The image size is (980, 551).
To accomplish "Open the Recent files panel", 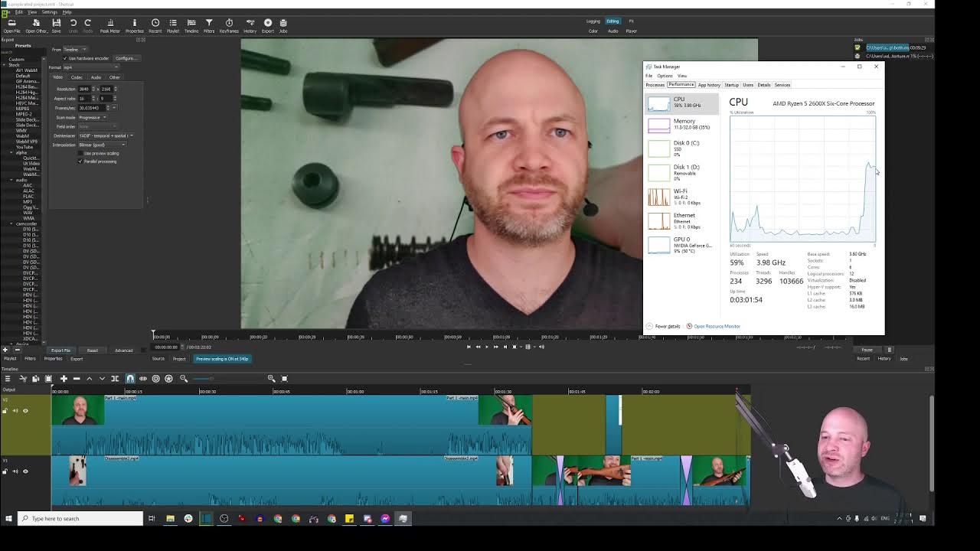I will (x=155, y=25).
